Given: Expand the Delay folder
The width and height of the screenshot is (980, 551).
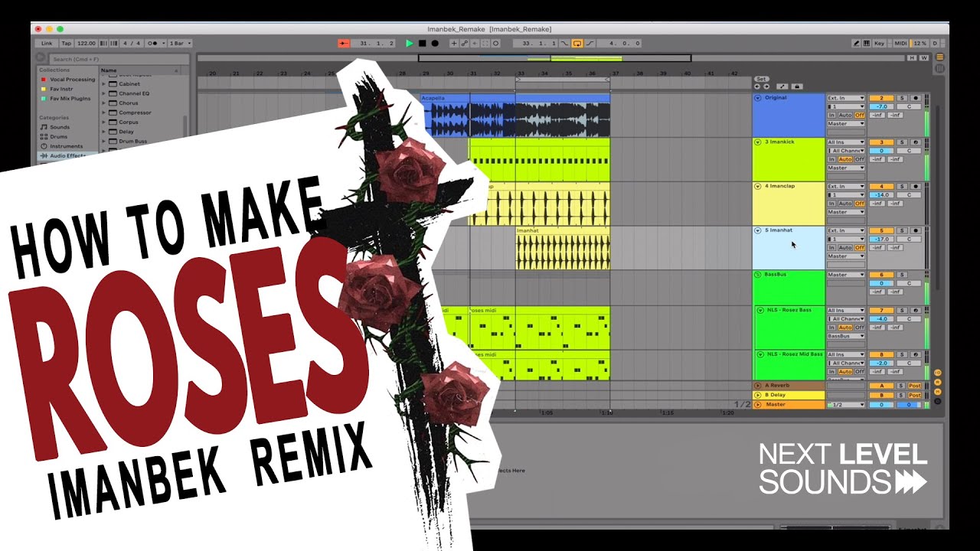Looking at the screenshot, I should point(104,132).
